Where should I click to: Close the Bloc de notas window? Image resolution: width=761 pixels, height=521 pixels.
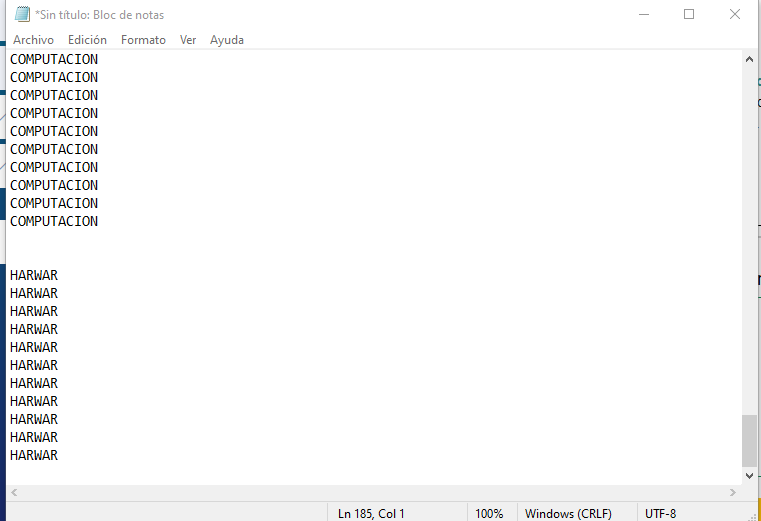(735, 15)
